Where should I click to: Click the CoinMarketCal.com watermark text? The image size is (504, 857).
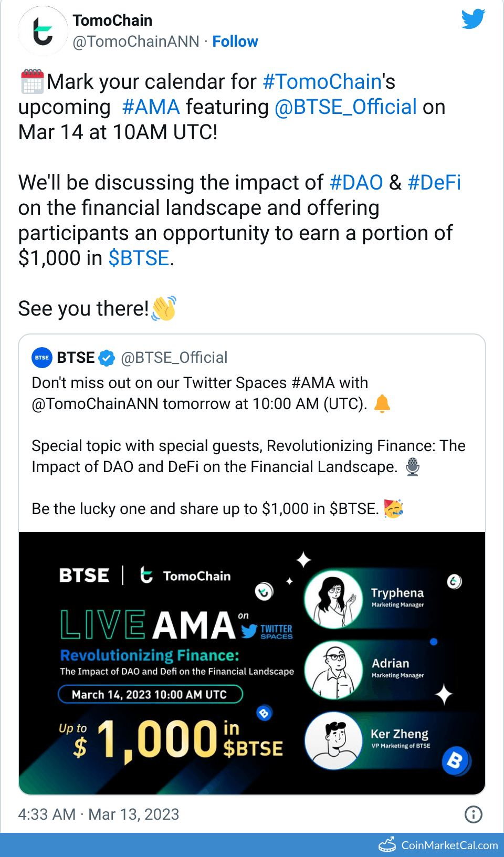coord(449,845)
